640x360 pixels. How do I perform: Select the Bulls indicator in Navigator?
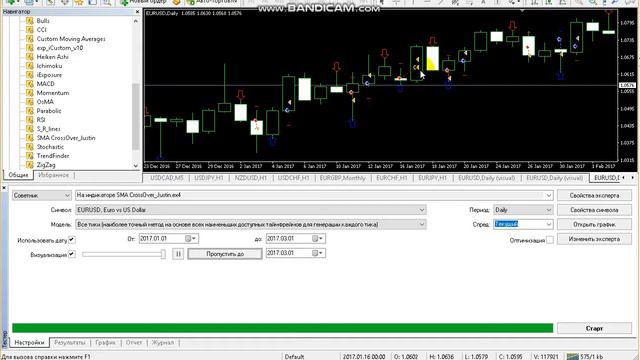tap(43, 21)
